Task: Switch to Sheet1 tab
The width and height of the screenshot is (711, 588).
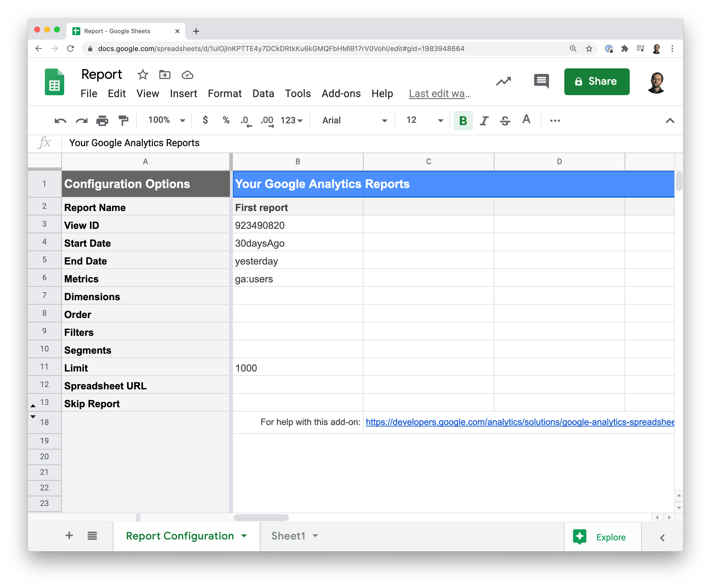Action: 288,536
